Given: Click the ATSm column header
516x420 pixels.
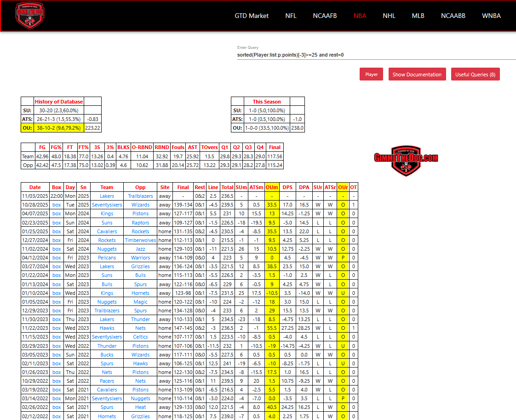Looking at the screenshot, I should click(x=256, y=187).
